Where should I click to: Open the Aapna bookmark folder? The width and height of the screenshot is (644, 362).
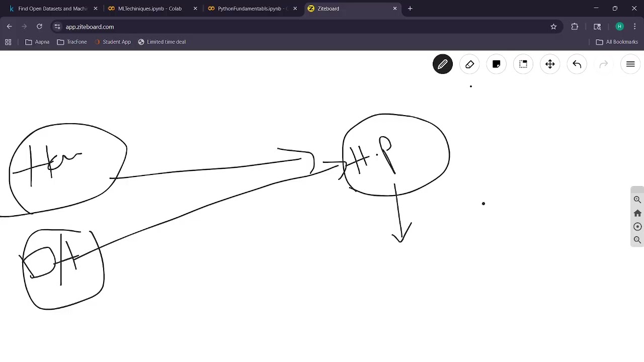[37, 42]
